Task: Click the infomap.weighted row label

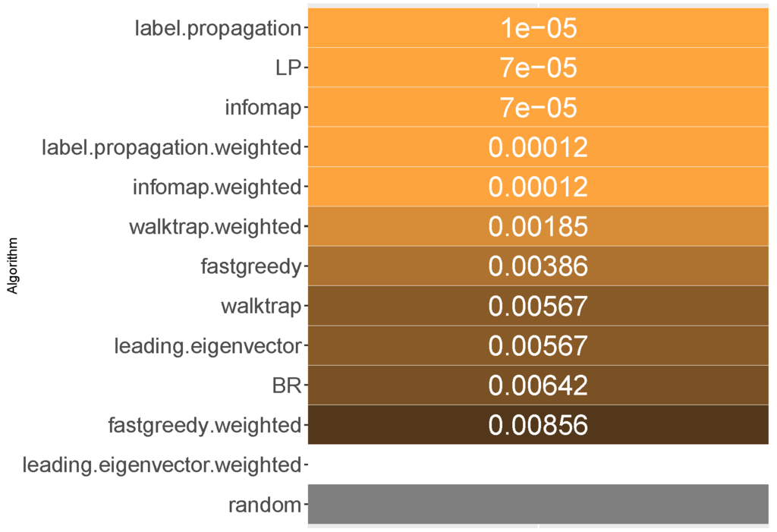Action: pos(216,187)
